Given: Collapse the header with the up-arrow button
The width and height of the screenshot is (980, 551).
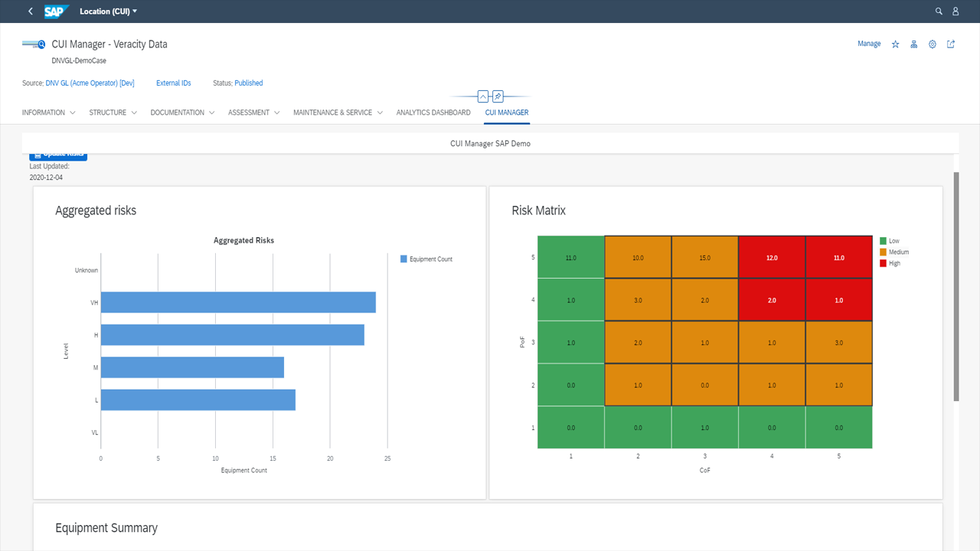Looking at the screenshot, I should point(483,96).
